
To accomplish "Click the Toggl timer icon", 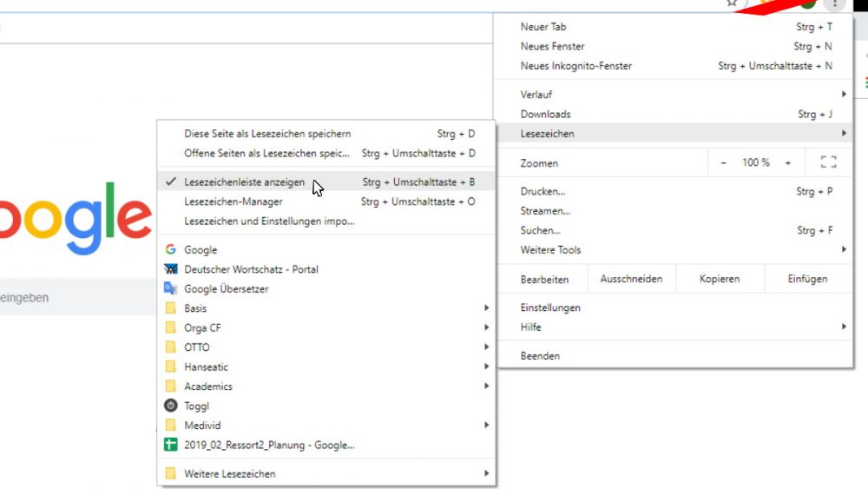I will click(170, 406).
